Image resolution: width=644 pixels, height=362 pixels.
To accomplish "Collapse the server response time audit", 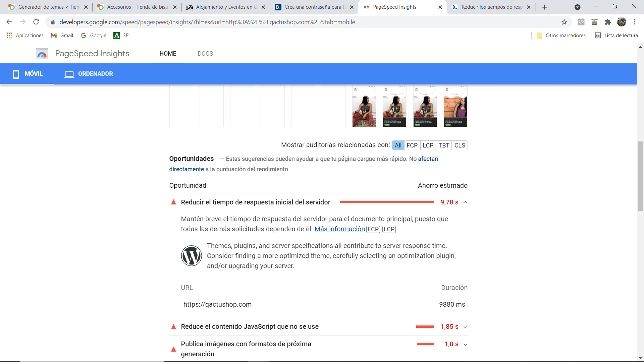I will pos(465,202).
